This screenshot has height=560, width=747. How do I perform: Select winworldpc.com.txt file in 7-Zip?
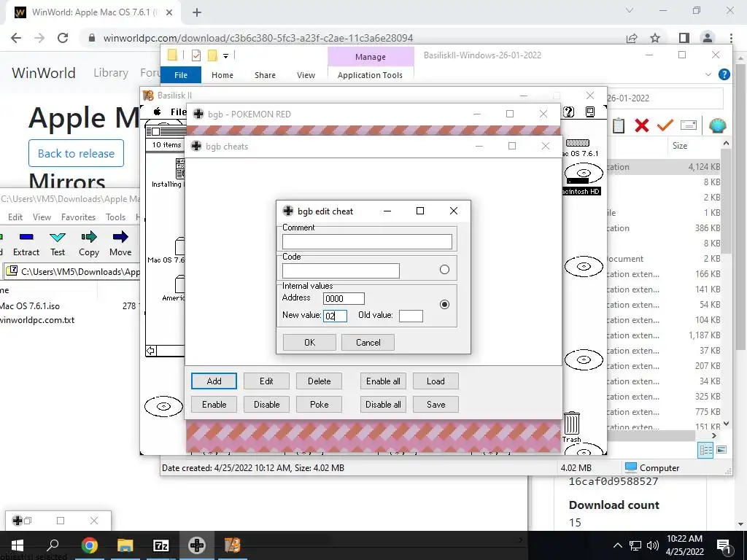(37, 320)
